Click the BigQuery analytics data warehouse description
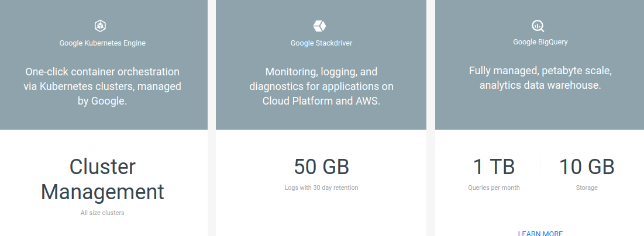The width and height of the screenshot is (644, 236). click(x=540, y=78)
